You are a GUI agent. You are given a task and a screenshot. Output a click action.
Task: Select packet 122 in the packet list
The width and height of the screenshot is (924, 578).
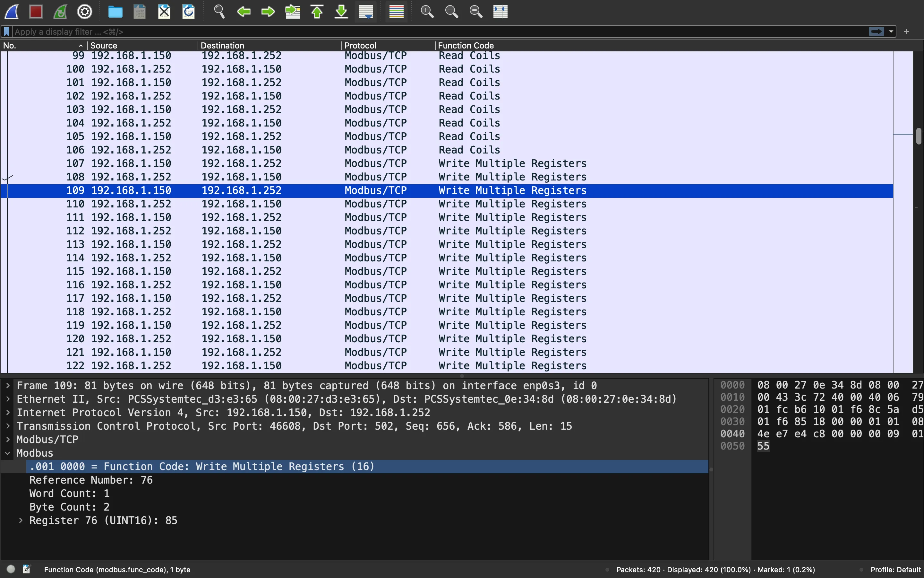(447, 365)
